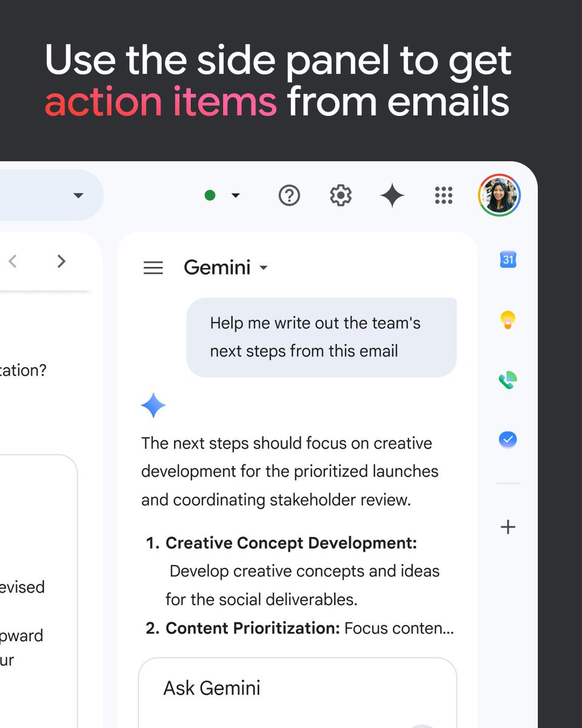Click 'for the social deliverables.' text
This screenshot has height=728, width=582.
[261, 599]
